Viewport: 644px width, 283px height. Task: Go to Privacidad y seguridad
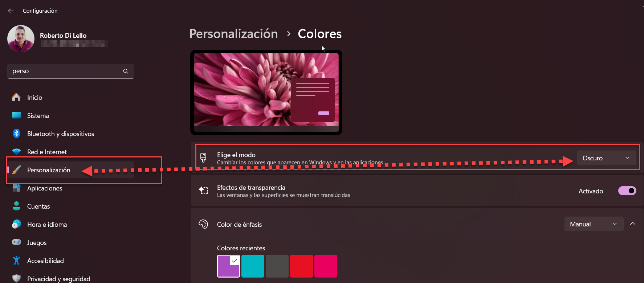coord(58,279)
